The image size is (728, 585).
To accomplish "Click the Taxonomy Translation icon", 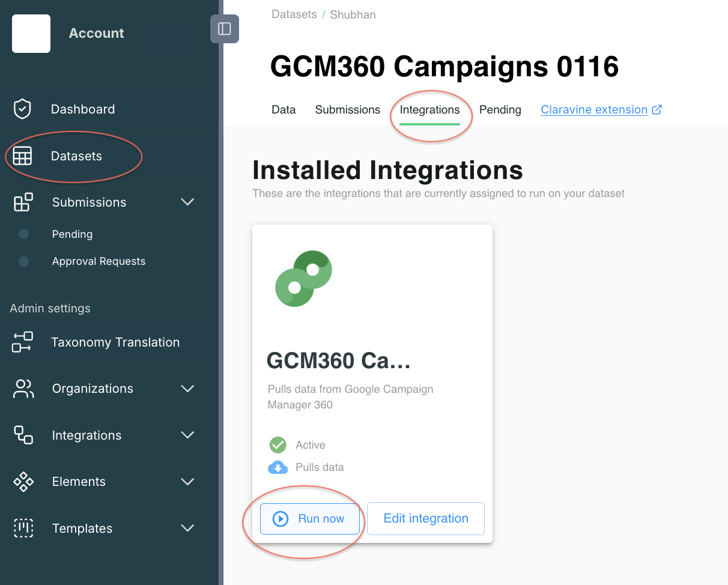I will coord(22,342).
